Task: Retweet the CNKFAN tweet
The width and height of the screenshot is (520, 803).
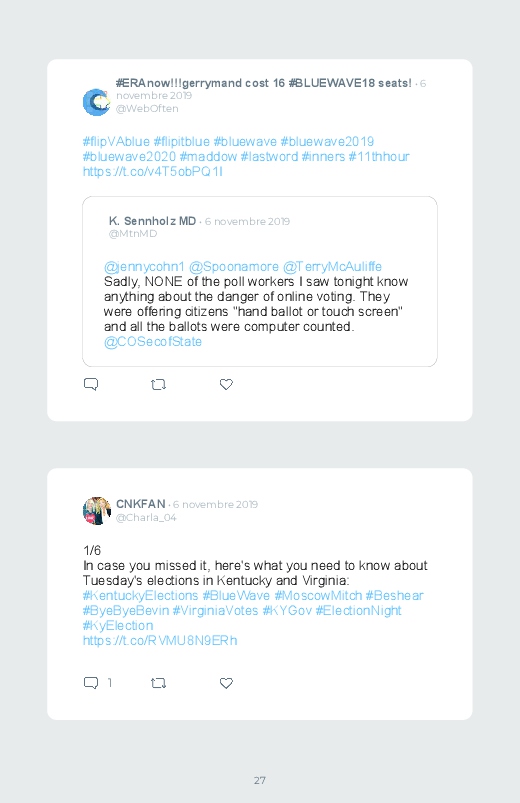Action: pos(158,683)
